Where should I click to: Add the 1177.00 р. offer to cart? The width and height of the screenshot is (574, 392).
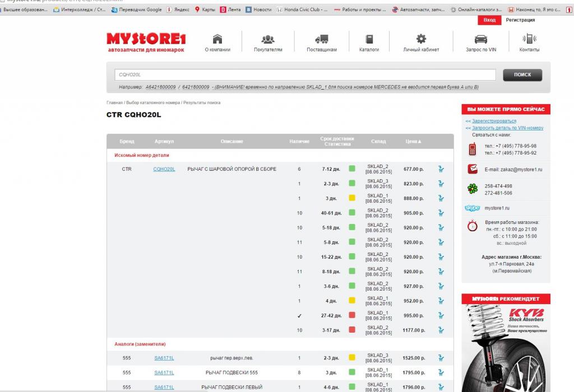click(x=441, y=330)
